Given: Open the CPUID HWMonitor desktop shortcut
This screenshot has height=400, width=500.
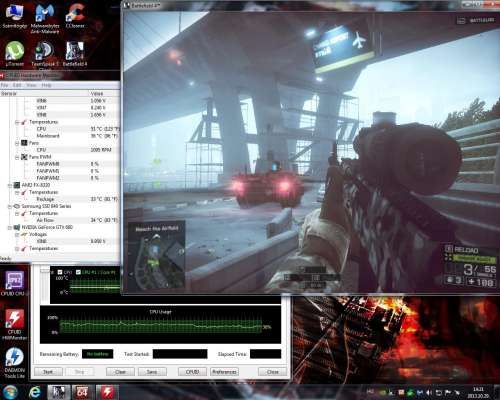Looking at the screenshot, I should pos(14,325).
